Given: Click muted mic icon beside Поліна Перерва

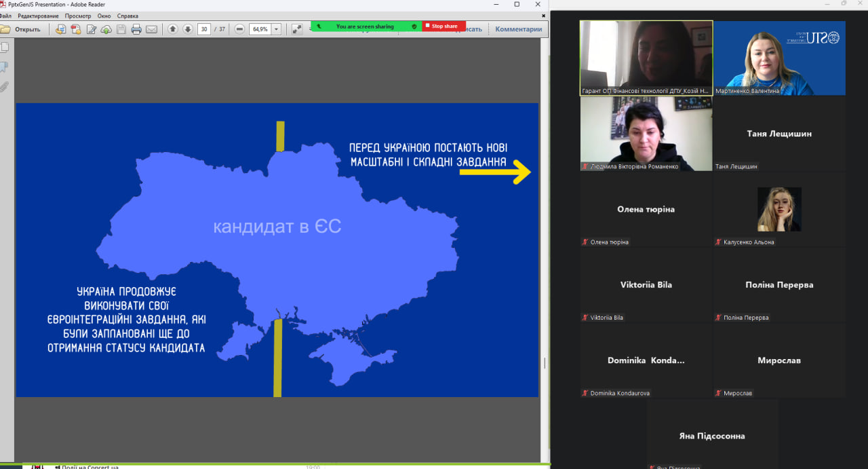Looking at the screenshot, I should (718, 318).
